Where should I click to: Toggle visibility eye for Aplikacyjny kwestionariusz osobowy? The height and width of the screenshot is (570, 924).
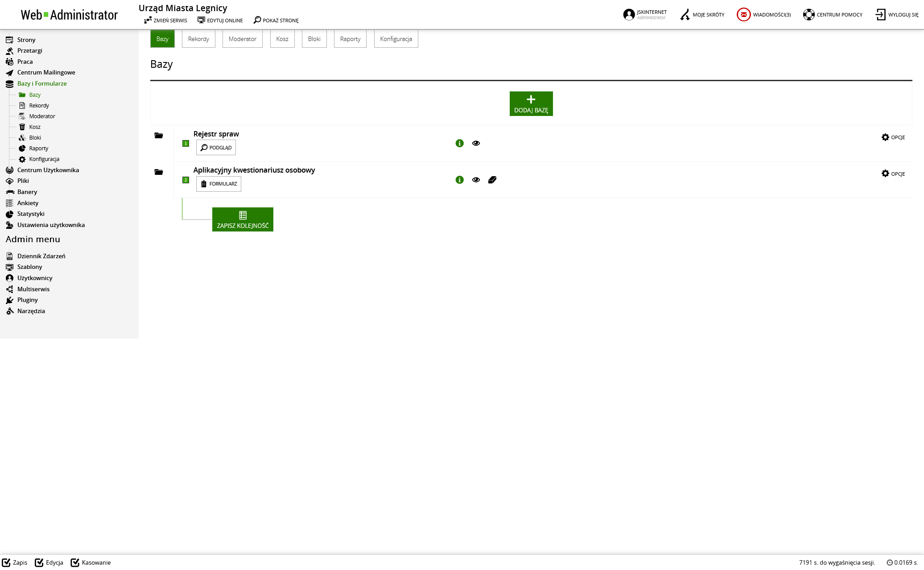[x=476, y=180]
